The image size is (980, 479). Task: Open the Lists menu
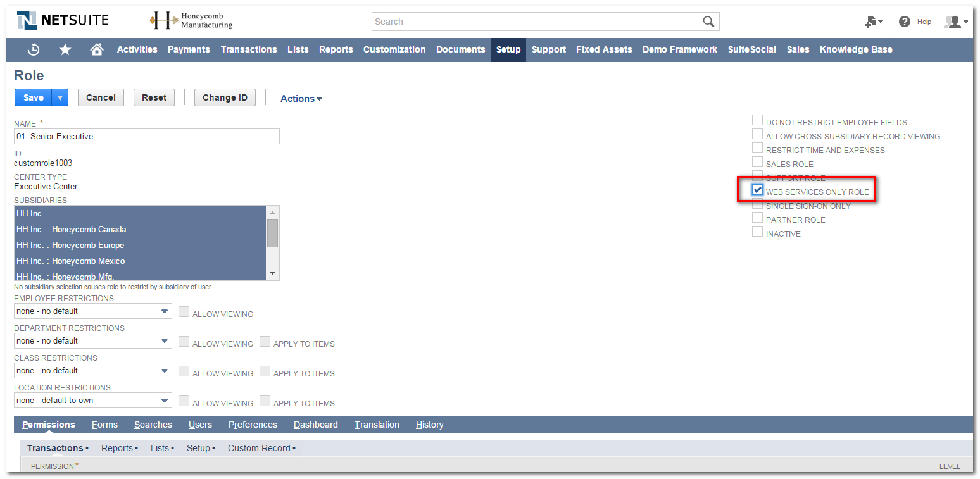tap(298, 49)
